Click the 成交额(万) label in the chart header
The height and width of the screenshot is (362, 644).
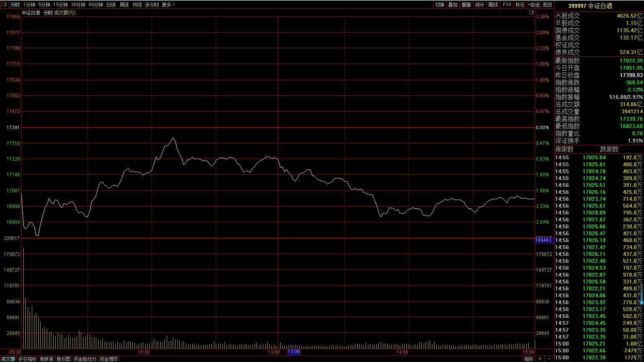[x=65, y=13]
